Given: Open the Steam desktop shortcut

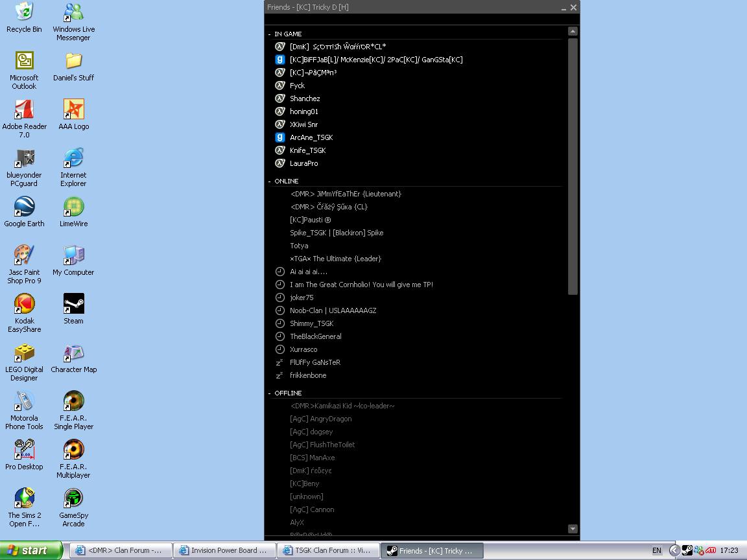Looking at the screenshot, I should point(73,304).
